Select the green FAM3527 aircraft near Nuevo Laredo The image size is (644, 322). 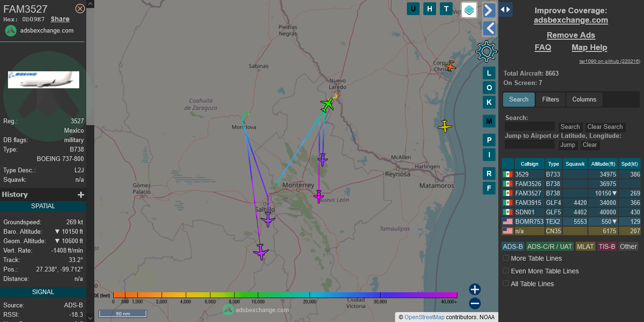[327, 105]
